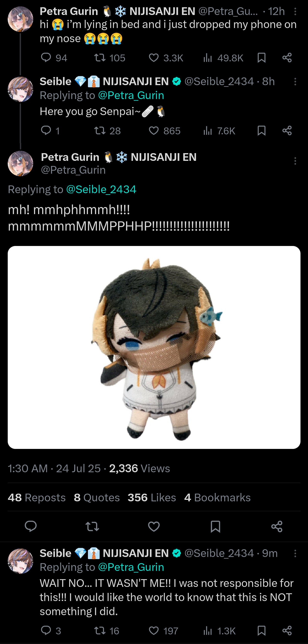
Task: Open more options on main Petra tweet
Action: (x=295, y=161)
